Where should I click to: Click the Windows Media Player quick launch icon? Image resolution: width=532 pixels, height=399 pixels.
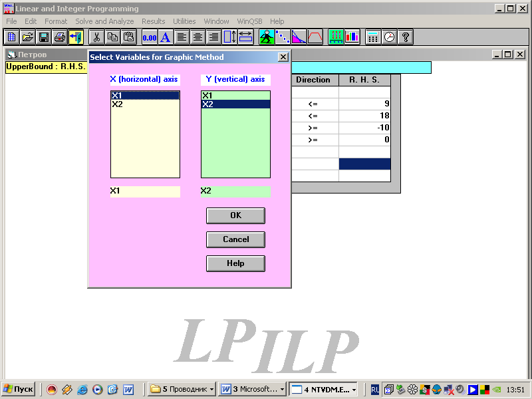97,390
